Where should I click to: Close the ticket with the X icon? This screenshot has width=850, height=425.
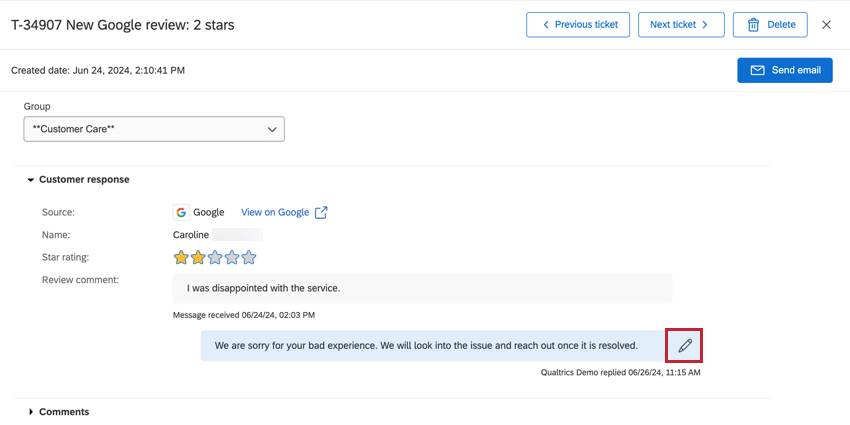click(x=826, y=25)
